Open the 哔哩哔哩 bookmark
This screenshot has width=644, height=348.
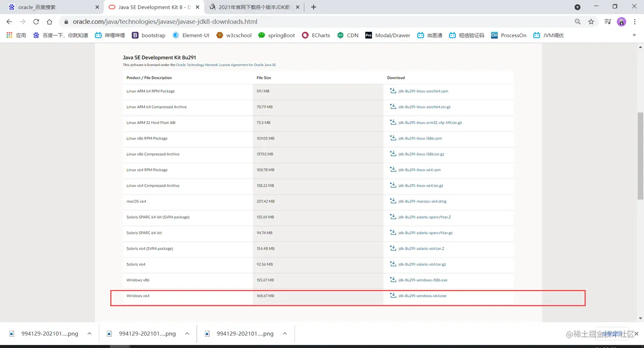pos(110,35)
